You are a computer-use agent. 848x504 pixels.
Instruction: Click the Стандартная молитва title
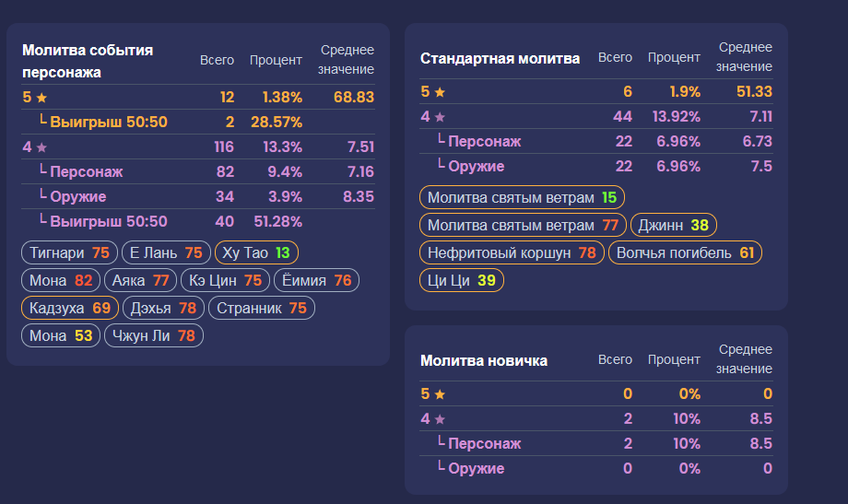point(500,58)
